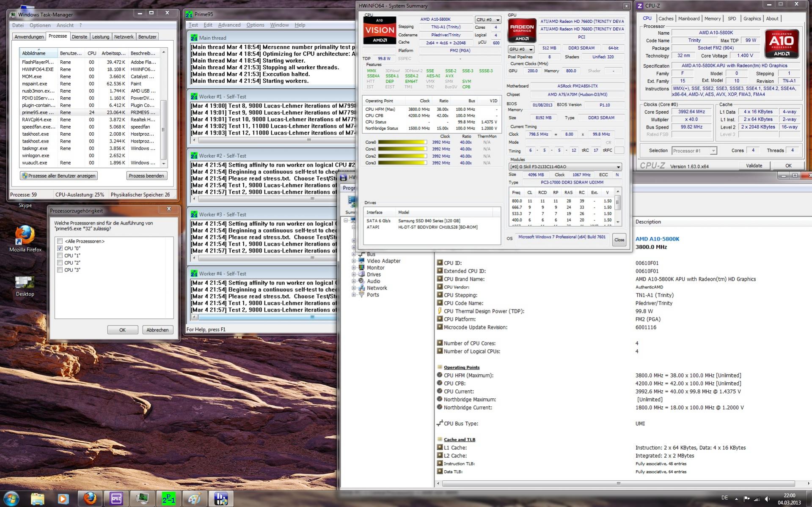Click the volume speaker tray icon

point(768,499)
